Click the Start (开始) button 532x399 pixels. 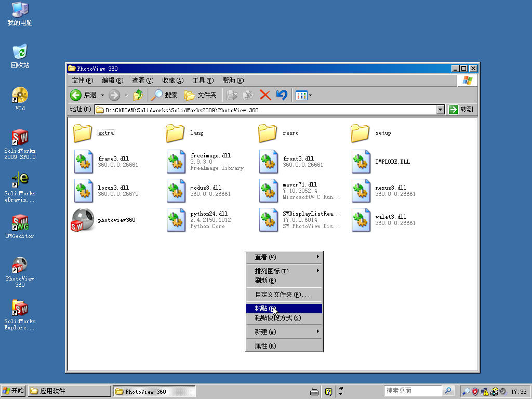[x=13, y=391]
